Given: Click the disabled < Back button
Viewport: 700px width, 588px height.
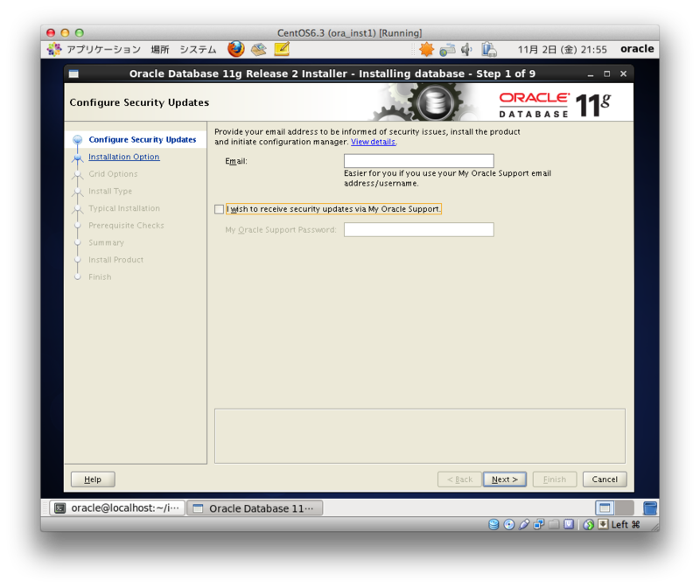Looking at the screenshot, I should [x=459, y=479].
